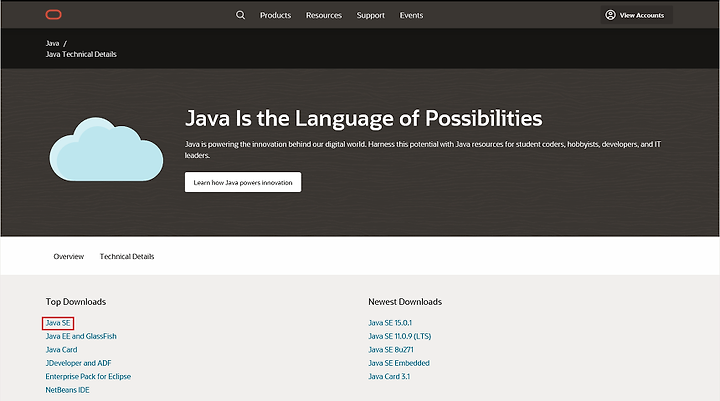Image resolution: width=720 pixels, height=401 pixels.
Task: Open the Products menu
Action: 276,15
